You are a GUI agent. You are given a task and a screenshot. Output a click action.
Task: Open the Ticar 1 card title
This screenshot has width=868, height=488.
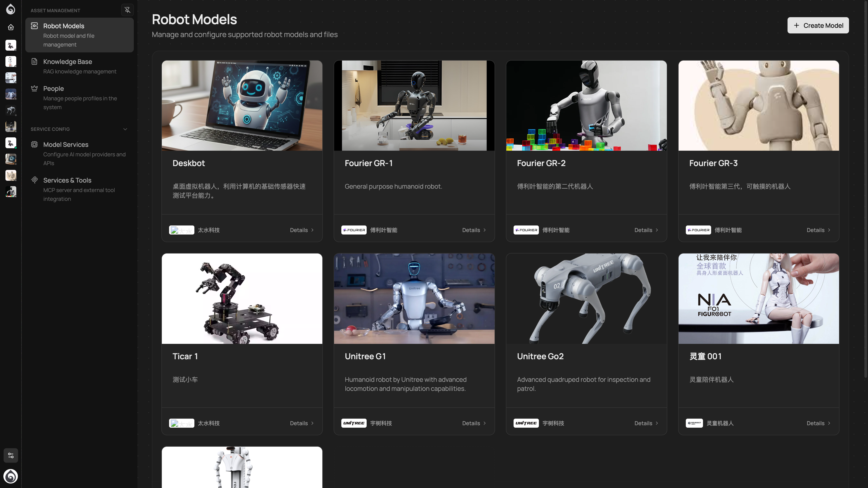pyautogui.click(x=185, y=356)
